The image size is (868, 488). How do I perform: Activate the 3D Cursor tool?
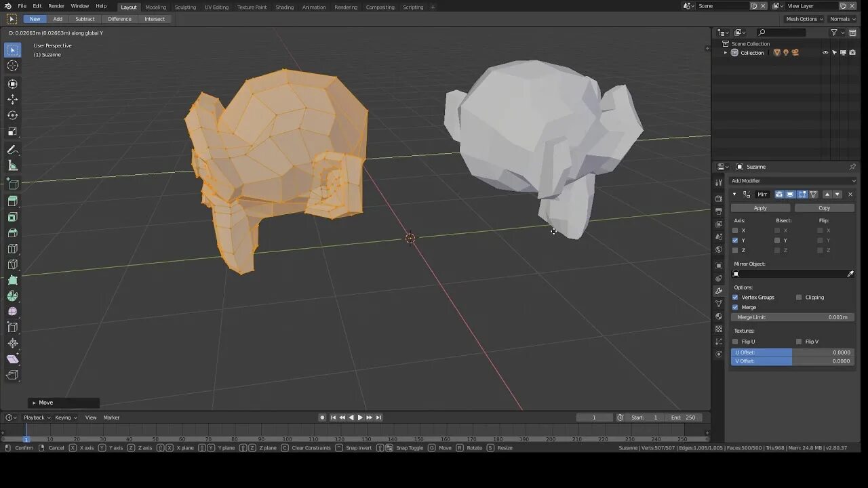click(x=12, y=66)
